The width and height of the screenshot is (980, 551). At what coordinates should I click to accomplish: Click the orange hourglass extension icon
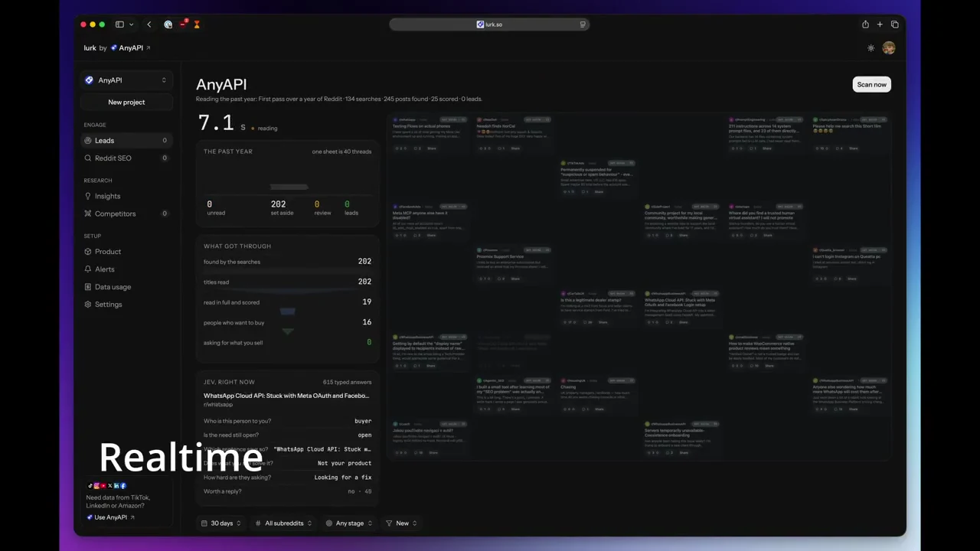pyautogui.click(x=197, y=24)
